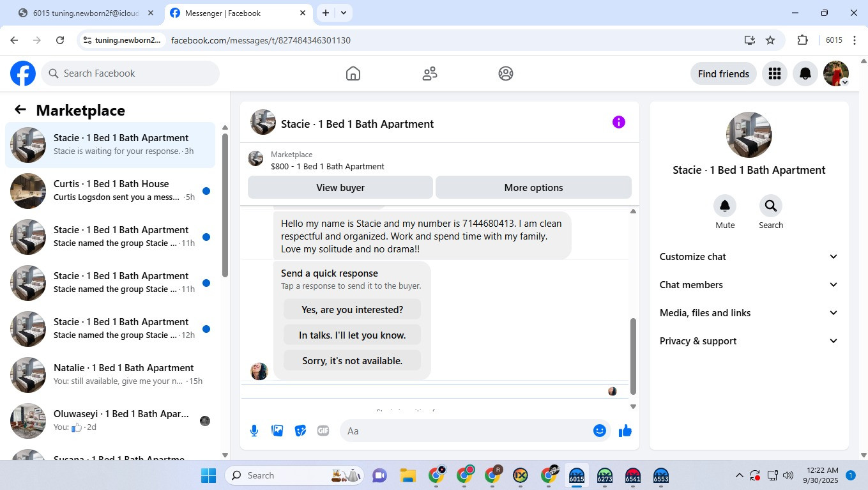Expand the Chat members section
Viewport: 868px width, 490px height.
point(749,285)
